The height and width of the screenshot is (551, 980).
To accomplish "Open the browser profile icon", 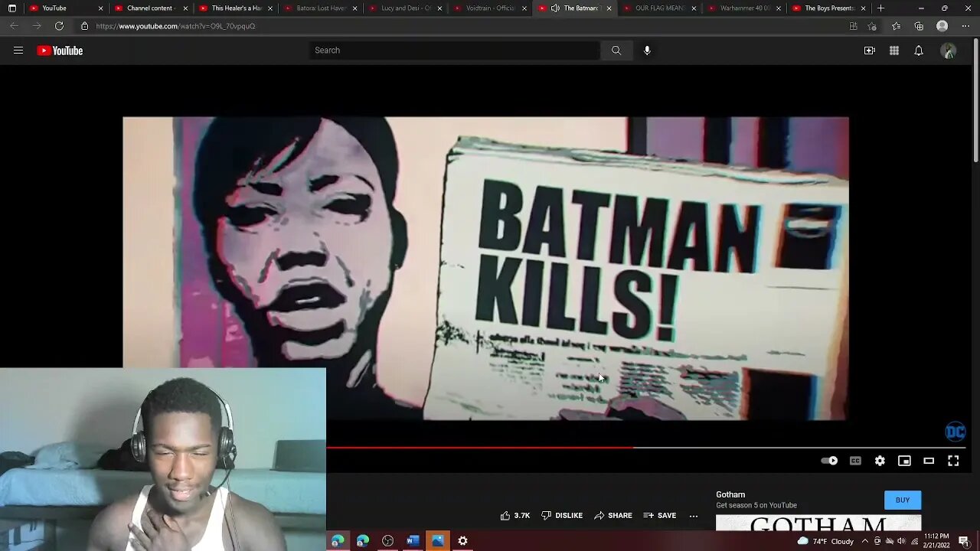I will pyautogui.click(x=942, y=26).
